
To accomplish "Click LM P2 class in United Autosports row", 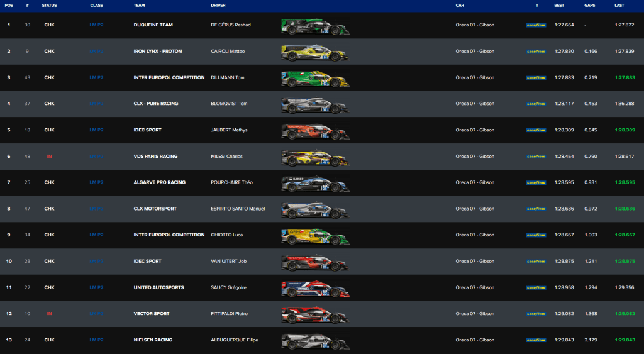I will click(96, 287).
